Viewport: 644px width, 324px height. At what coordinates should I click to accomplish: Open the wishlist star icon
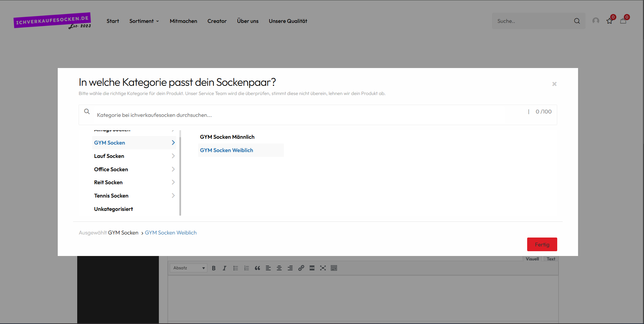coord(609,21)
